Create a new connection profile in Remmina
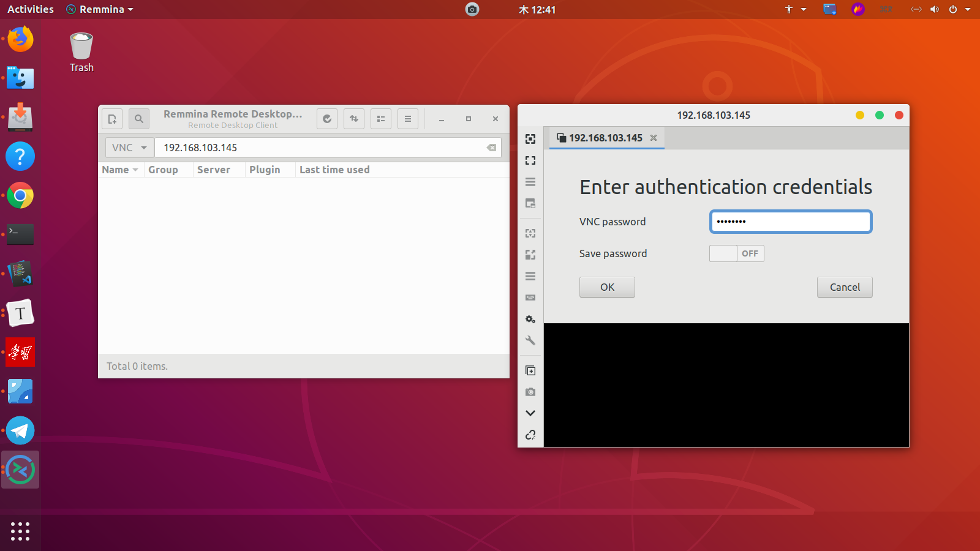 [112, 119]
